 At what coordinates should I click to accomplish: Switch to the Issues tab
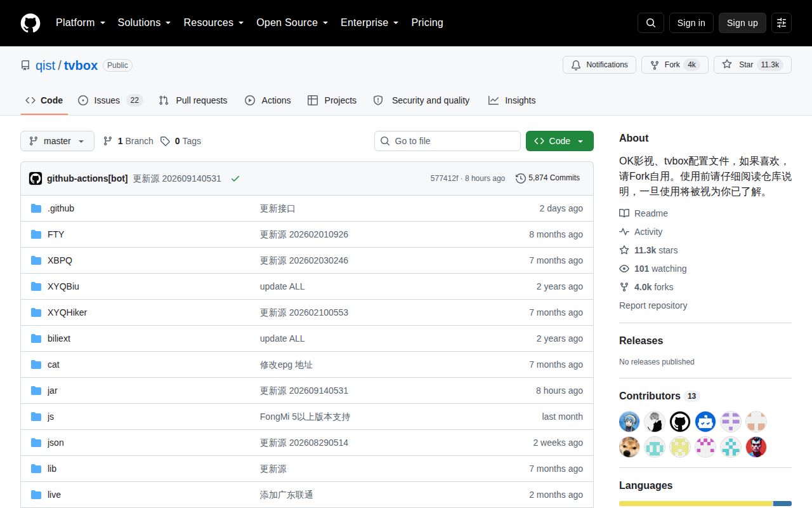(110, 100)
